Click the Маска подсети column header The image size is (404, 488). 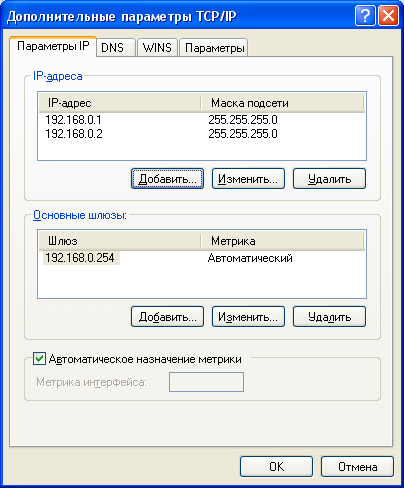[282, 103]
